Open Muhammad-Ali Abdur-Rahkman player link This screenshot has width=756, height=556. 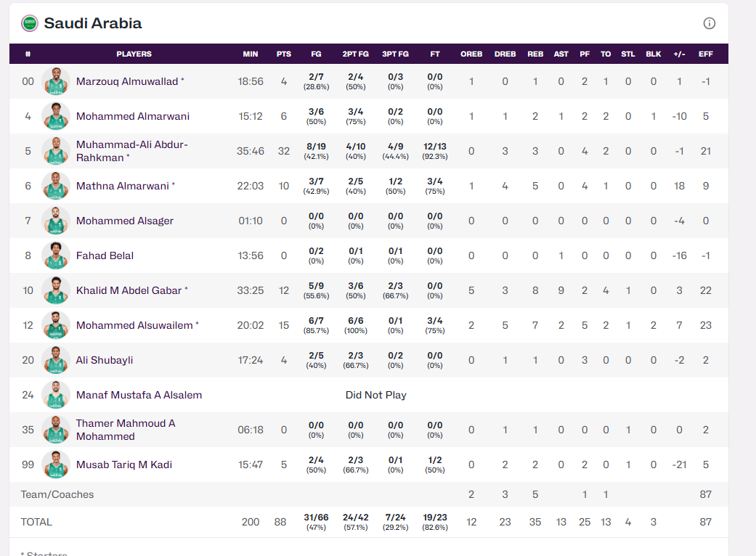131,151
